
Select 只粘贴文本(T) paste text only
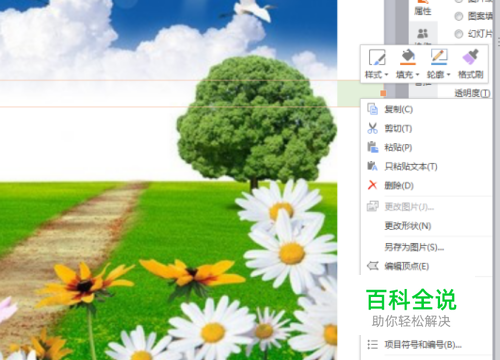427,166
